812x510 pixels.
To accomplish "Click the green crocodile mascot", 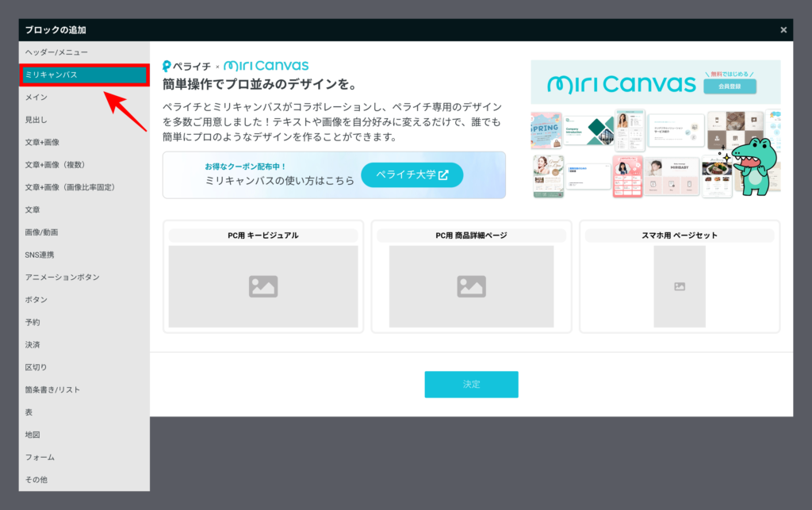I will pyautogui.click(x=753, y=167).
